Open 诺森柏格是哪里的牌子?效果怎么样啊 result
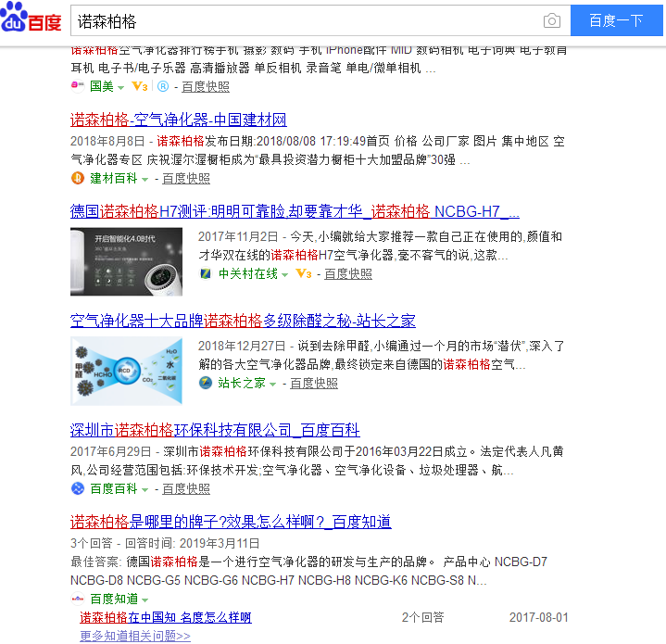Viewport: 666px width, 644px height. (x=231, y=522)
